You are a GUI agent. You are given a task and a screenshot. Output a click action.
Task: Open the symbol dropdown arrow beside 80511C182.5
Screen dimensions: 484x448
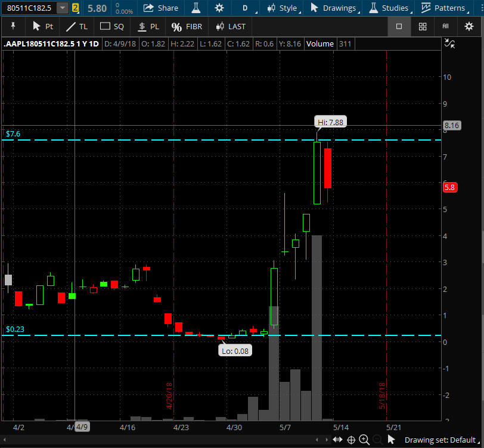(62, 8)
